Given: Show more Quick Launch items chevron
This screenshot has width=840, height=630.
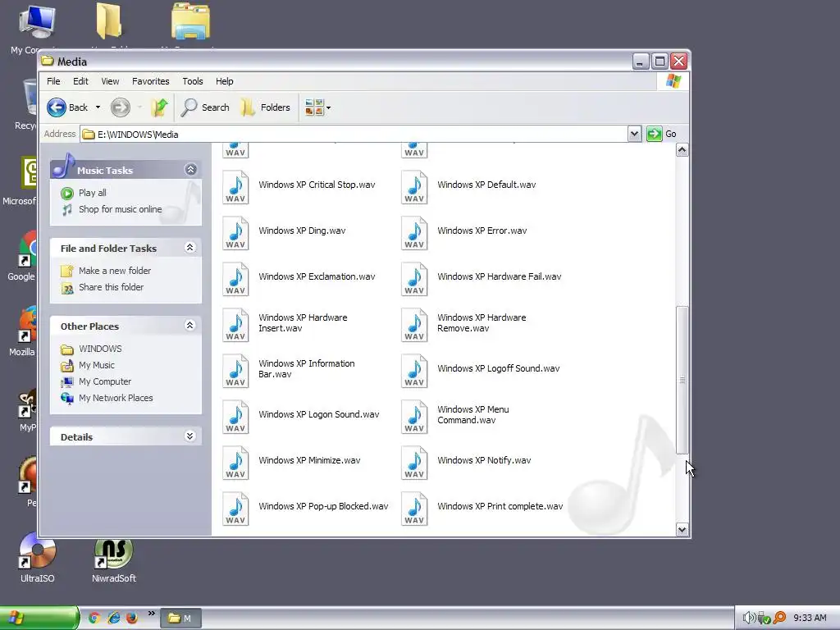Looking at the screenshot, I should (152, 614).
